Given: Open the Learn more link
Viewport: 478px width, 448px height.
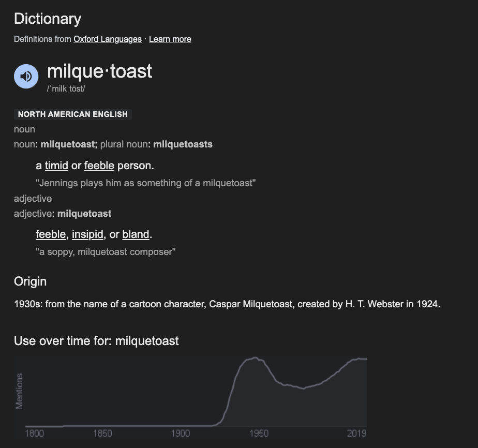Looking at the screenshot, I should pyautogui.click(x=170, y=39).
